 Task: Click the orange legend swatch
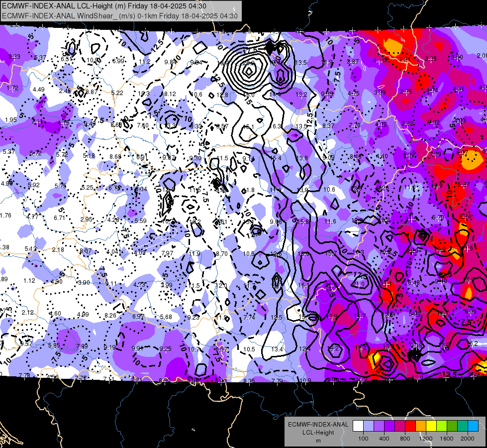pyautogui.click(x=421, y=426)
